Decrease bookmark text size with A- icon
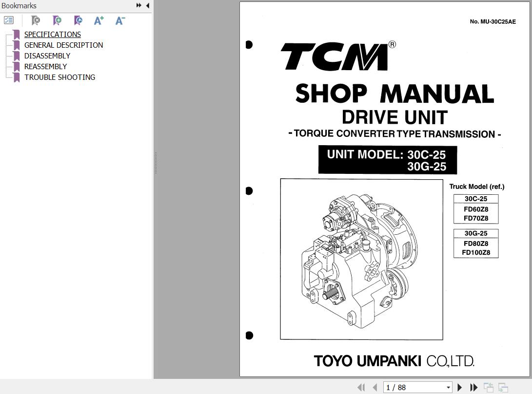Viewport: 532px width, 394px height. tap(119, 20)
